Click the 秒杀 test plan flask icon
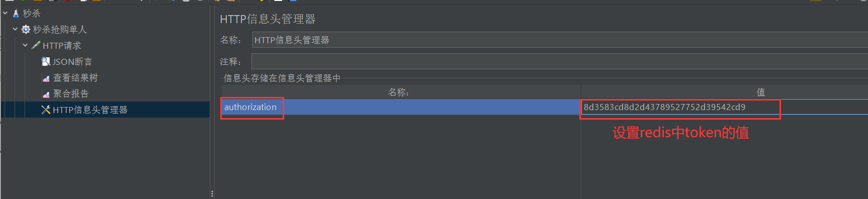The width and height of the screenshot is (868, 199). [16, 14]
